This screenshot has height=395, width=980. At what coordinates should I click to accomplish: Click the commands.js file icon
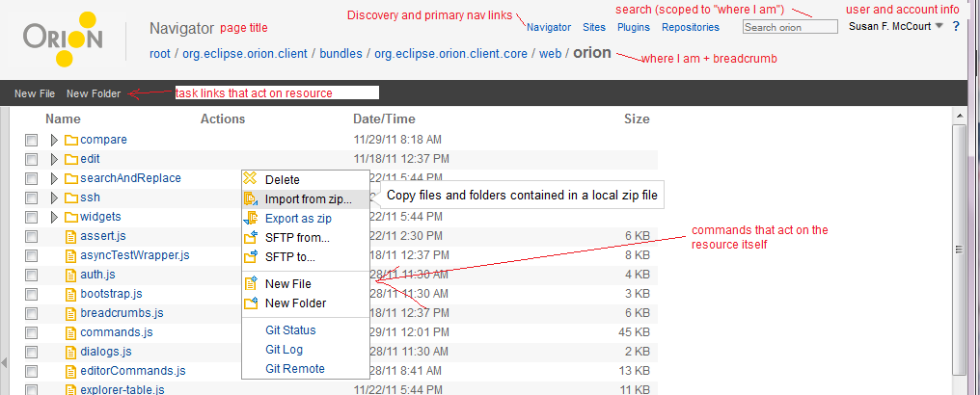[71, 332]
